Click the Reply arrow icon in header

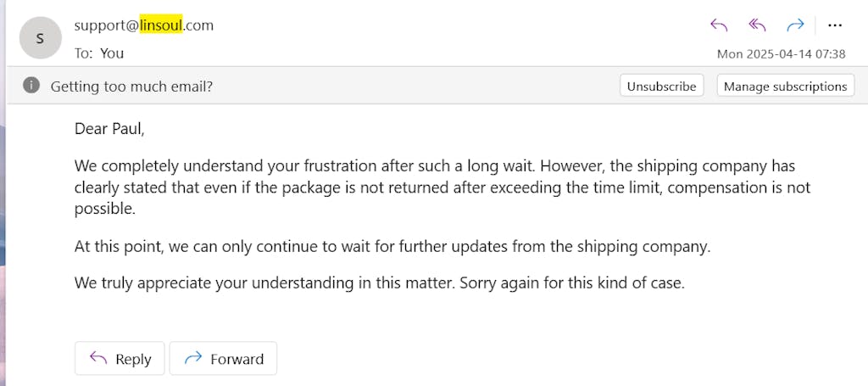coord(719,25)
